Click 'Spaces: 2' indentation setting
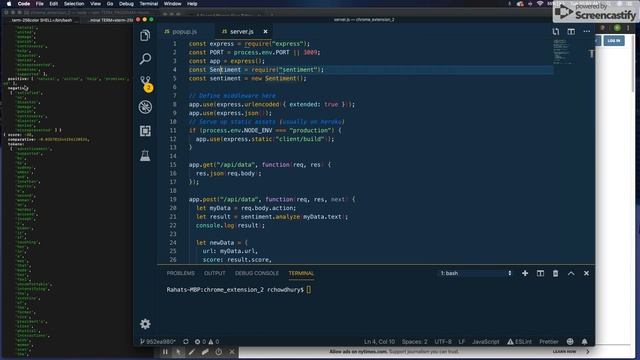This screenshot has height=360, width=640. click(414, 342)
